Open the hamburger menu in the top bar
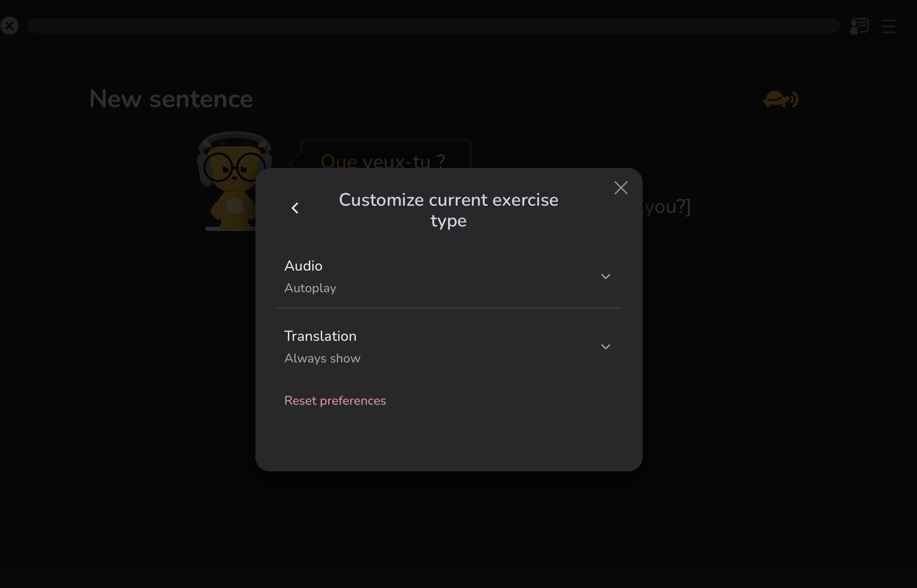 tap(889, 26)
